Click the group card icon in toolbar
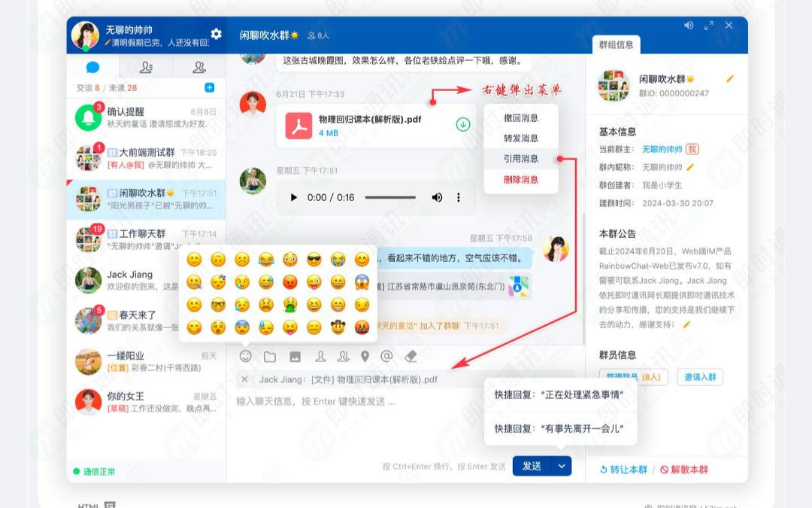Image resolution: width=812 pixels, height=508 pixels. pos(343,357)
